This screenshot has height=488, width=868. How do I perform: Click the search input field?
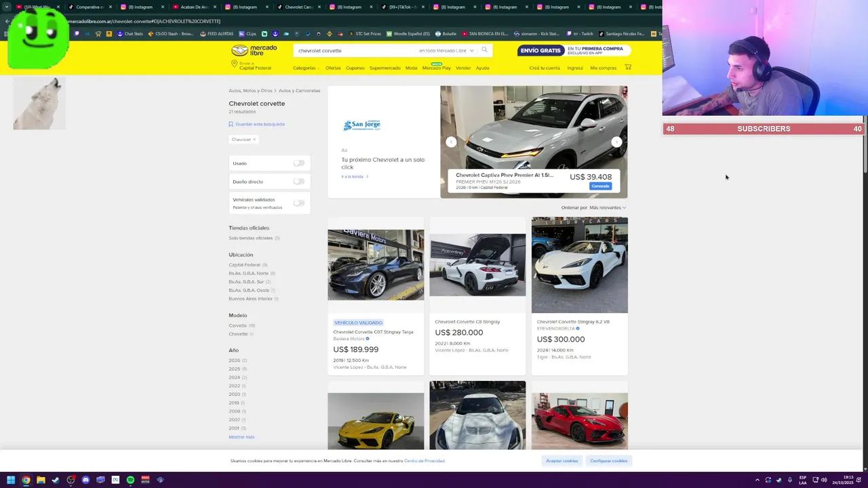click(356, 51)
